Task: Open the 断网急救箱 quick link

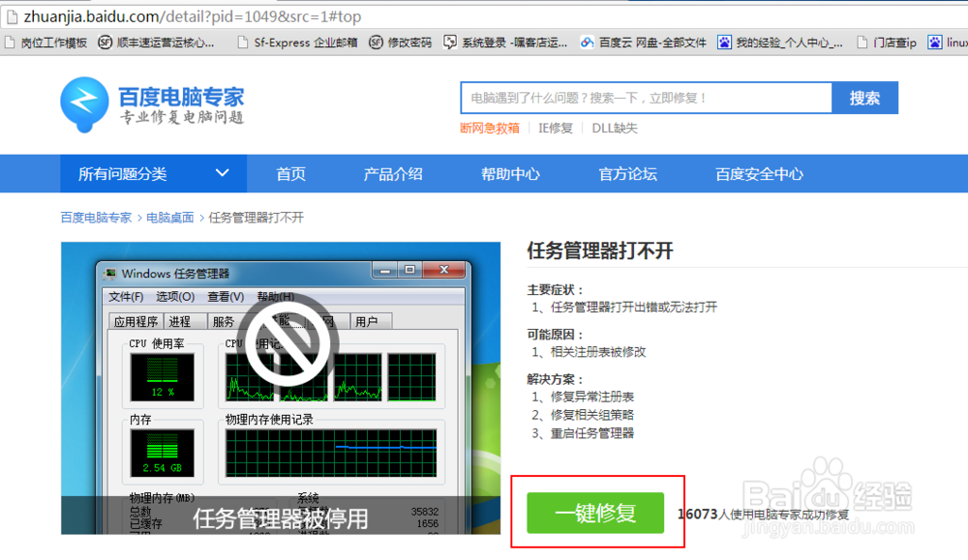Action: [x=490, y=129]
